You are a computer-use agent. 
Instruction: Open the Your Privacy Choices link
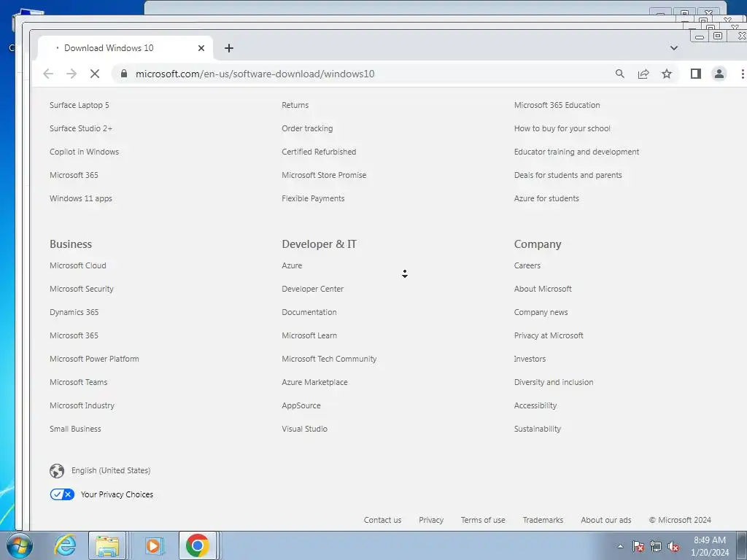117,494
